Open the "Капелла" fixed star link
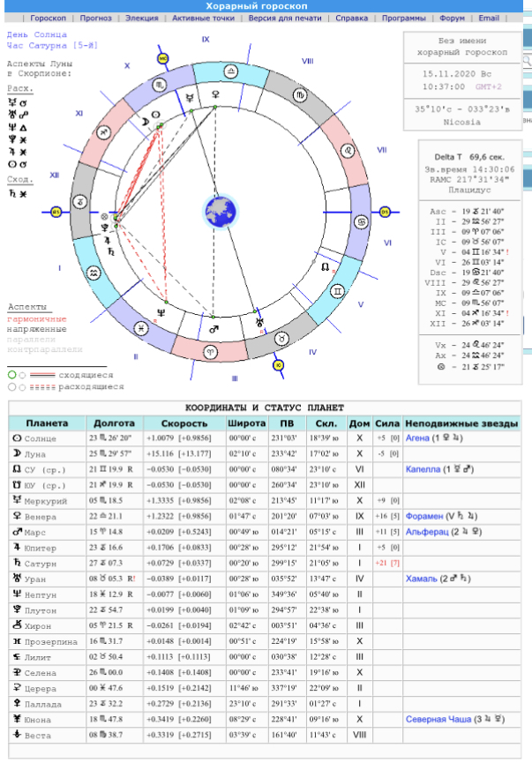This screenshot has width=532, height=763. click(422, 470)
